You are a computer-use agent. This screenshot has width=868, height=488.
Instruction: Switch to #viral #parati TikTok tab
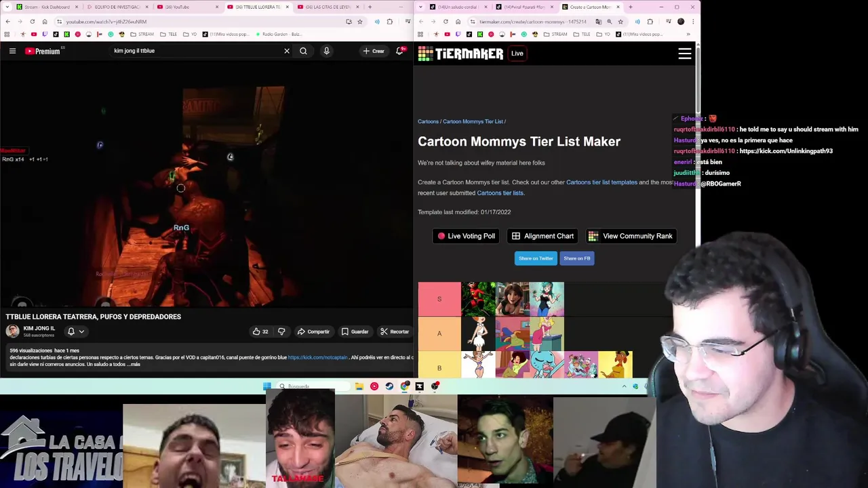pyautogui.click(x=525, y=7)
